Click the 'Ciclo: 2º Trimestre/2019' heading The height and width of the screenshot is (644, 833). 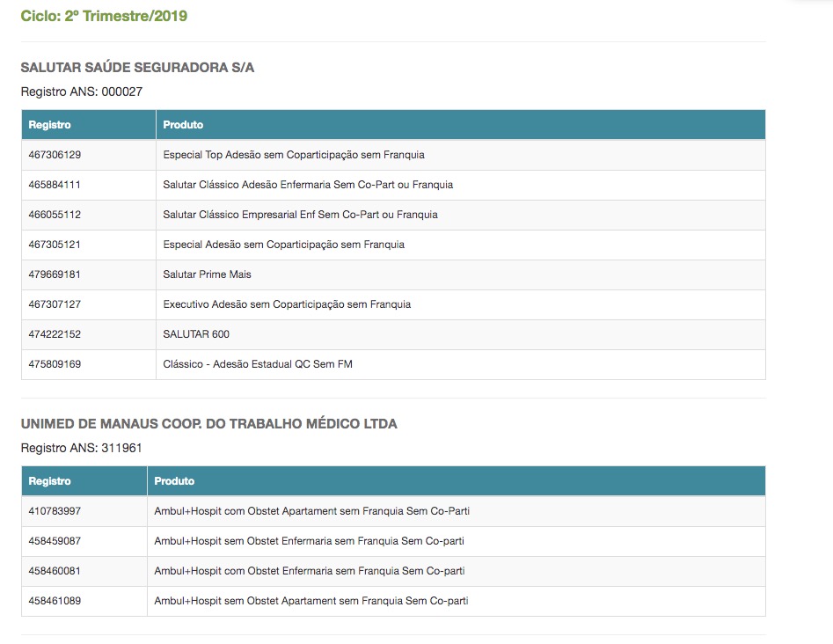[x=104, y=16]
